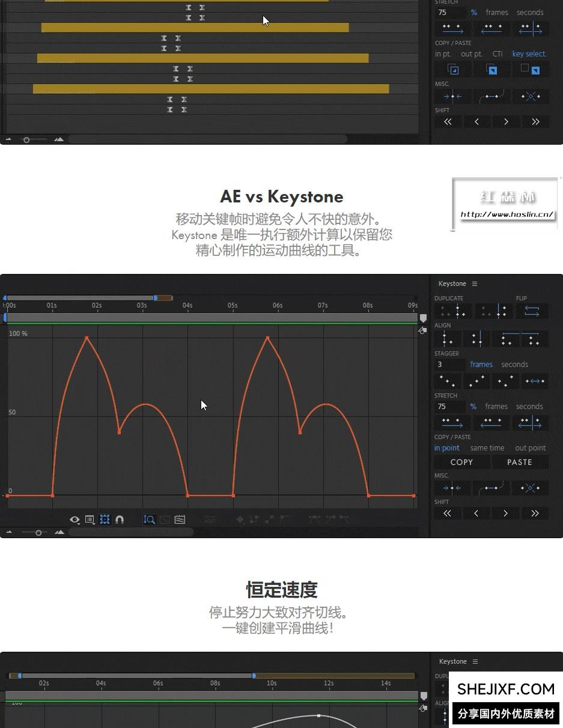Click the COPY button in Keystone

tap(461, 462)
